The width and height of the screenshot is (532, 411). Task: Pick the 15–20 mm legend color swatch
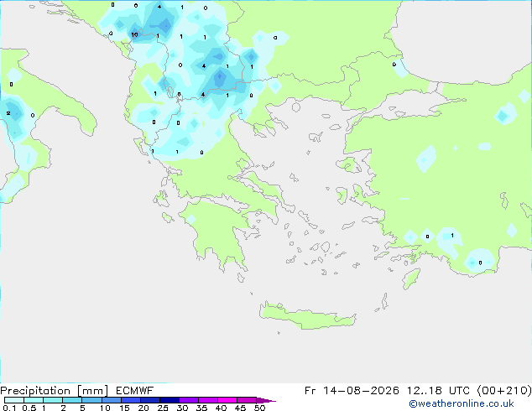131,400
